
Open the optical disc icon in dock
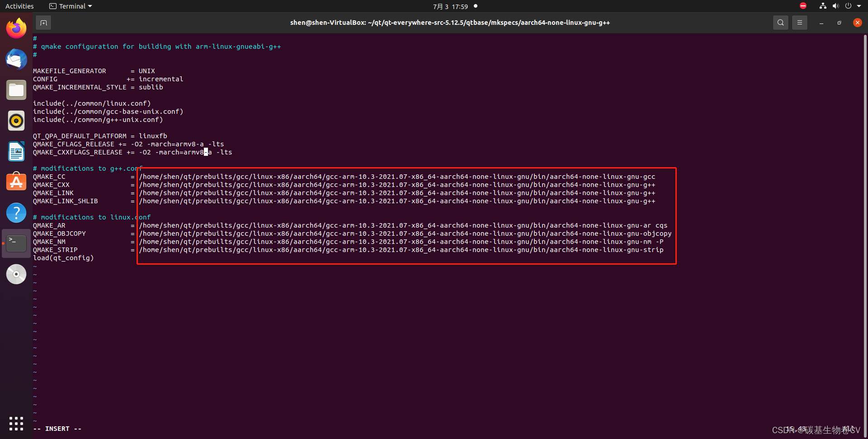click(16, 274)
